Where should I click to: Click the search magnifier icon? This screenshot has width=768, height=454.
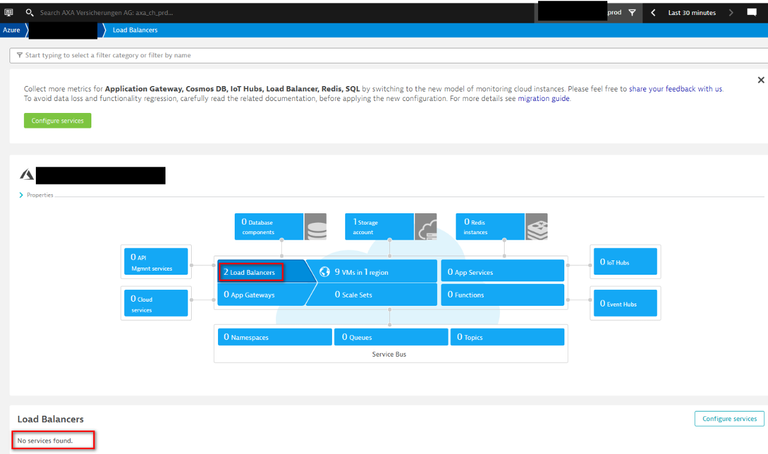[x=29, y=13]
